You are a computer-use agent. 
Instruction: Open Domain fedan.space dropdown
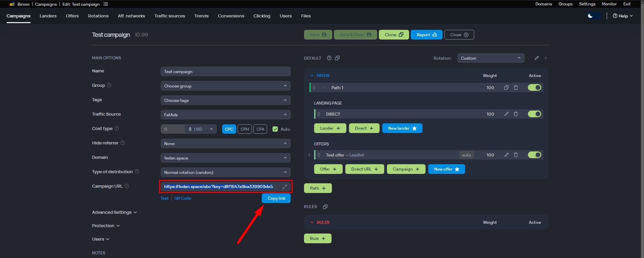[226, 158]
